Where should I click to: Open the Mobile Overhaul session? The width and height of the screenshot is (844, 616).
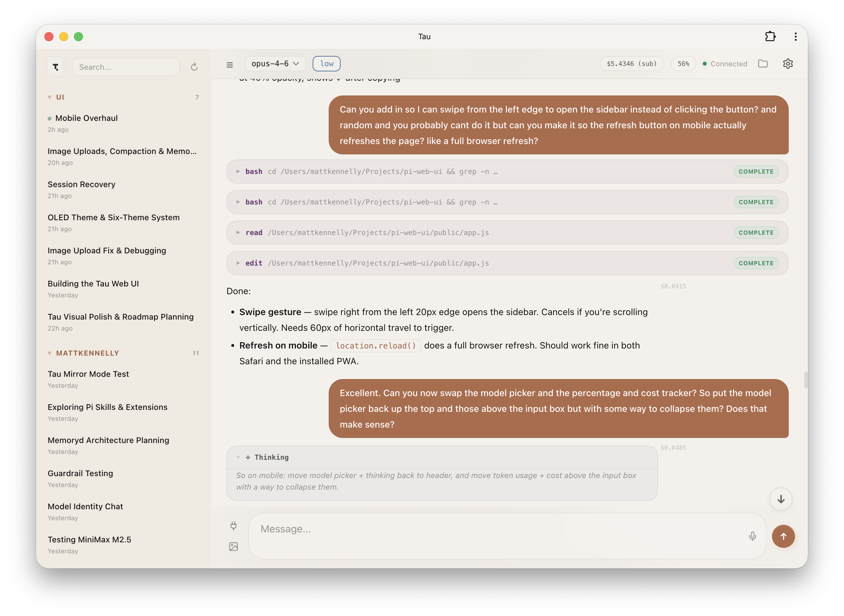click(x=123, y=123)
